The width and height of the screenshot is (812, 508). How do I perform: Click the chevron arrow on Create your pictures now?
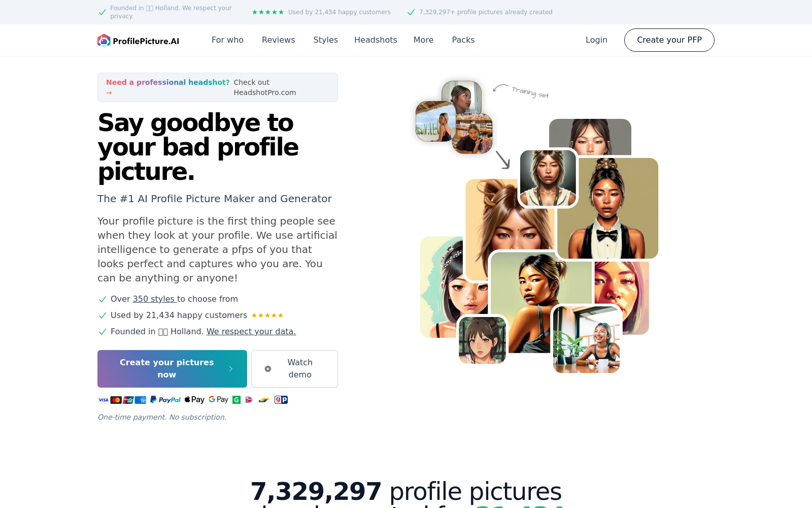pyautogui.click(x=231, y=369)
